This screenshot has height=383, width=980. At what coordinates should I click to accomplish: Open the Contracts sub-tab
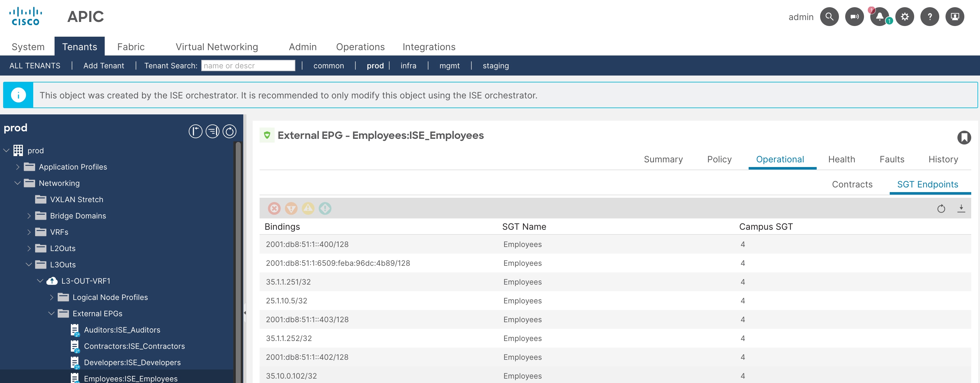click(x=852, y=185)
